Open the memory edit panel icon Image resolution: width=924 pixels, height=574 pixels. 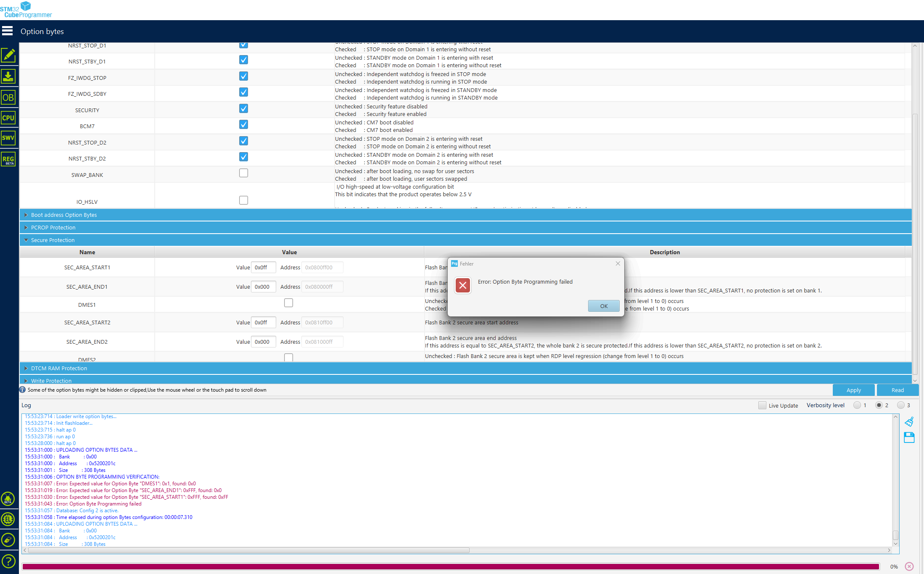click(8, 55)
